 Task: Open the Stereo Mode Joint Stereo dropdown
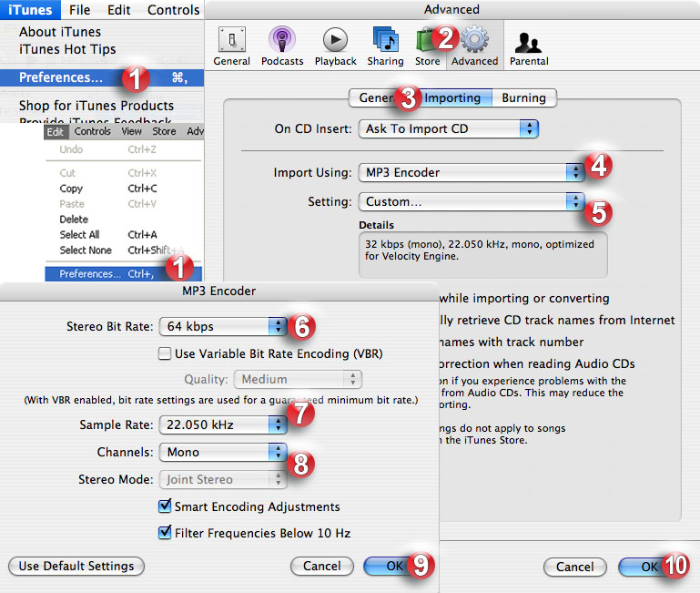[x=223, y=479]
